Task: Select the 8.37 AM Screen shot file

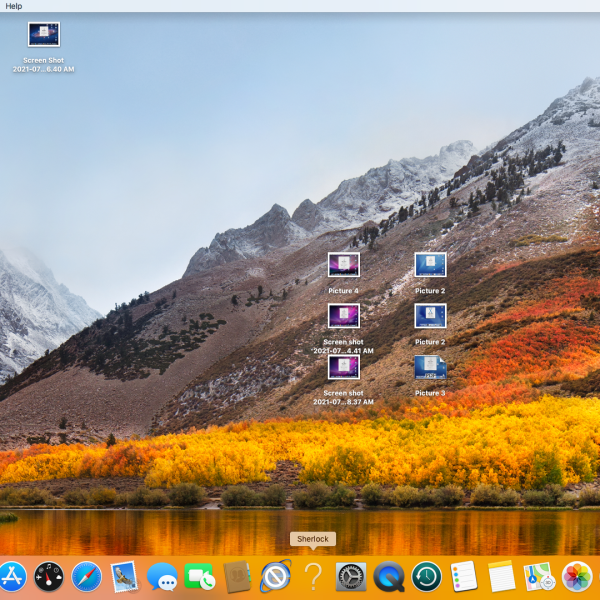Action: click(x=343, y=368)
